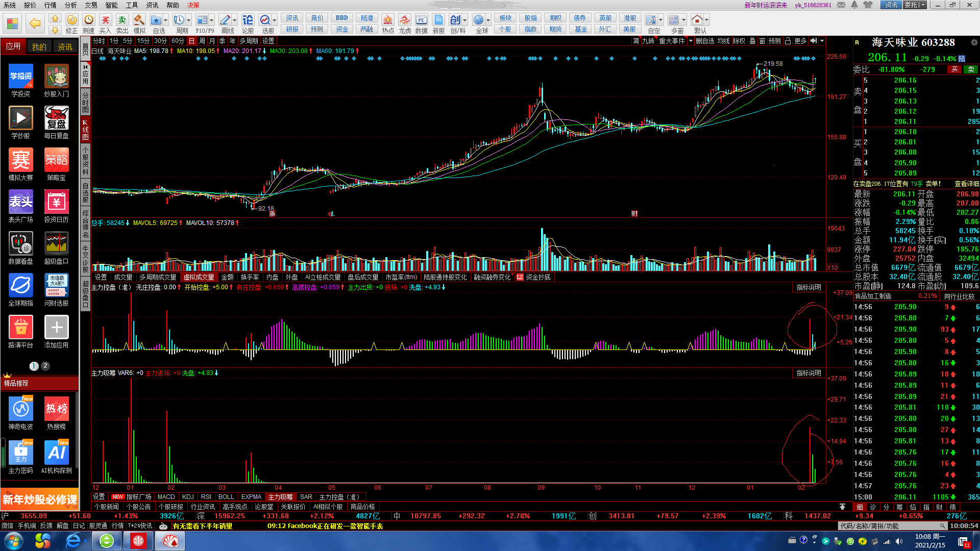Expand the 画线 drawing tools dropdown
This screenshot has width=980, height=551.
click(x=235, y=20)
